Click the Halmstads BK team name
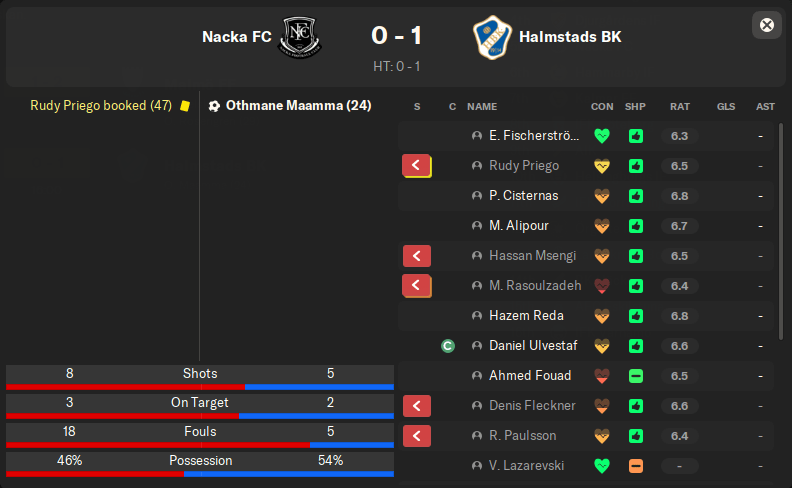This screenshot has height=488, width=792. point(570,37)
